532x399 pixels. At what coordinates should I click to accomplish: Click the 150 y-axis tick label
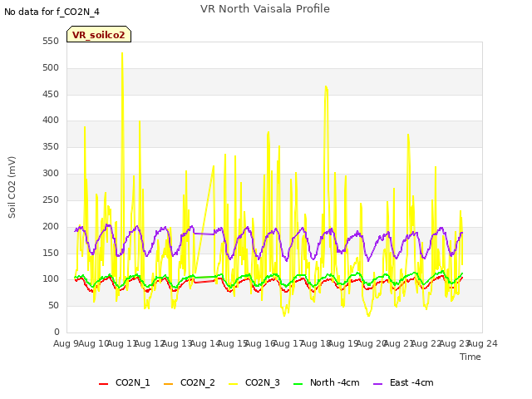point(51,253)
